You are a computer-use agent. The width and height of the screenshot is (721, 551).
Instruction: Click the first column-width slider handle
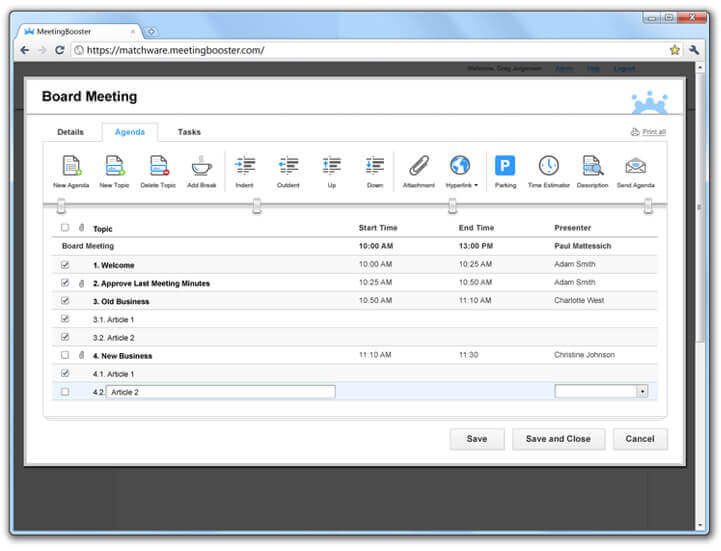click(61, 206)
